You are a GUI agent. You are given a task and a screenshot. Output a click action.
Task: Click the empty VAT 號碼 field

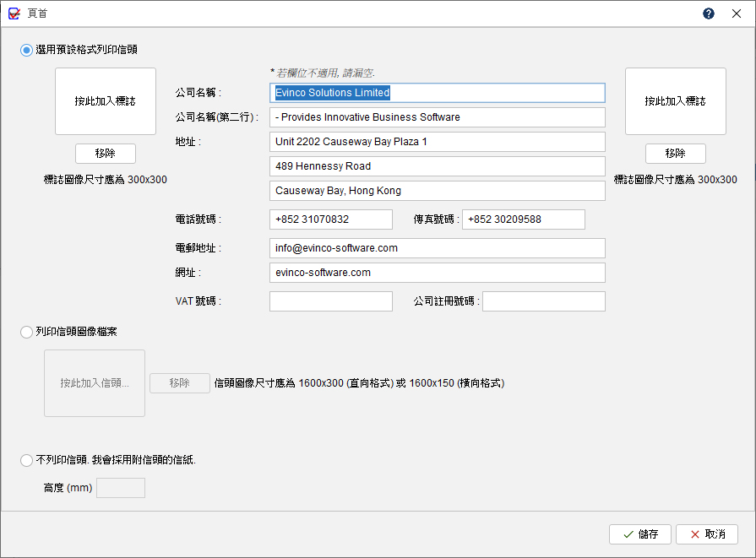click(x=331, y=301)
